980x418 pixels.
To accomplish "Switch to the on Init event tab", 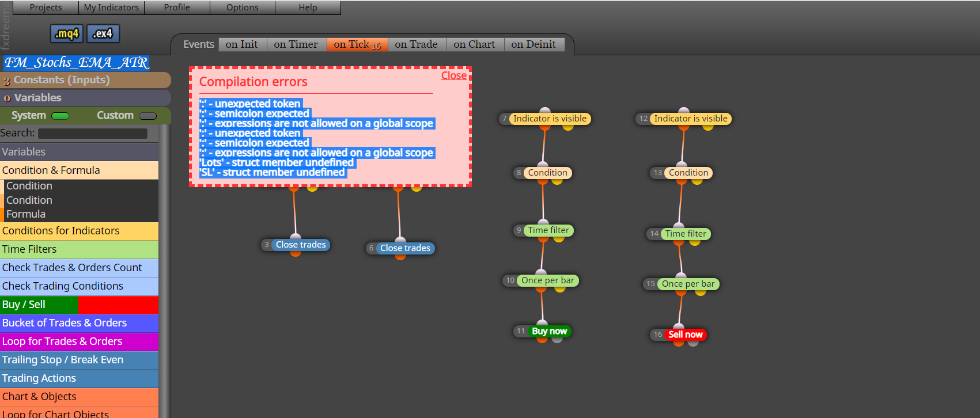I will (x=242, y=44).
